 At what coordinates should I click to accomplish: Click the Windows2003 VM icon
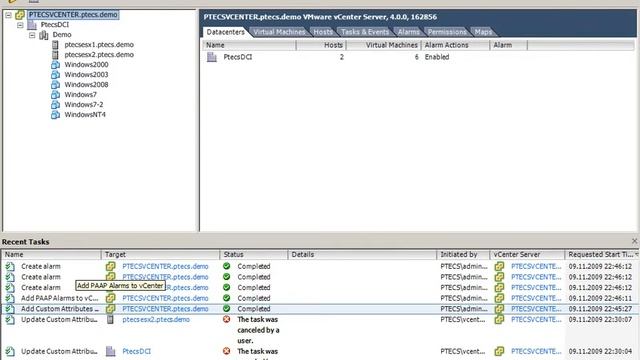coord(56,75)
